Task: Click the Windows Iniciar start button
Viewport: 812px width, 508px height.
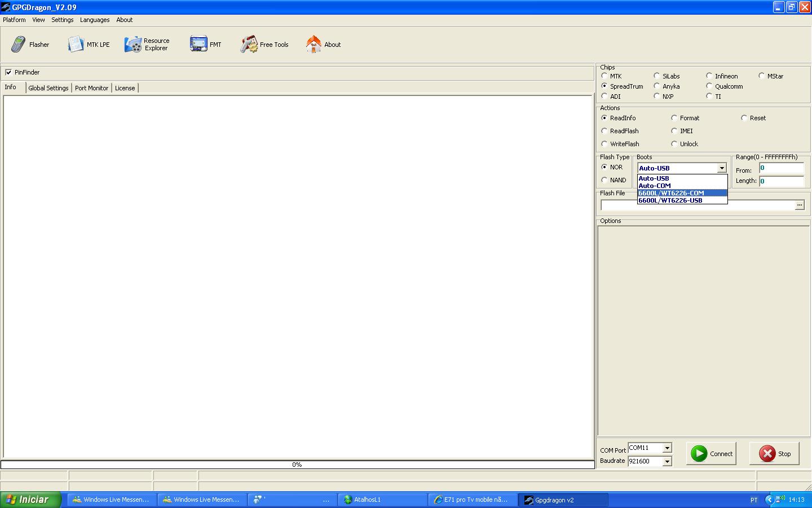Action: pyautogui.click(x=30, y=500)
